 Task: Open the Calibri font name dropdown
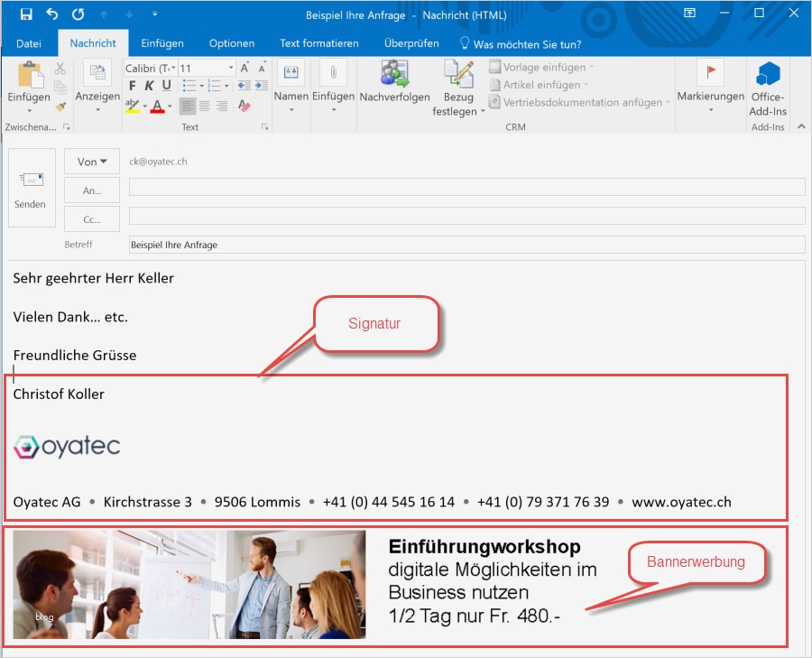[x=173, y=68]
